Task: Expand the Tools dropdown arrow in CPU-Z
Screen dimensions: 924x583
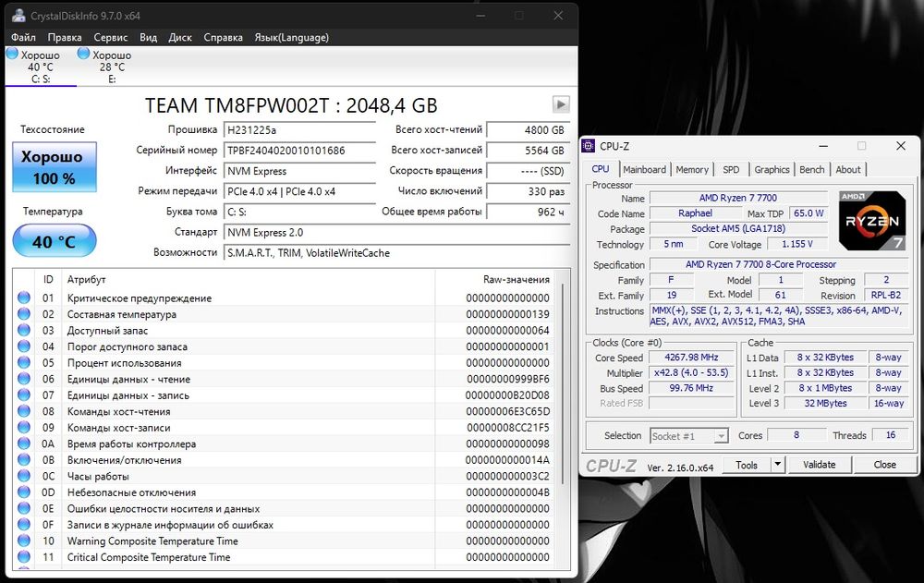Action: click(778, 465)
